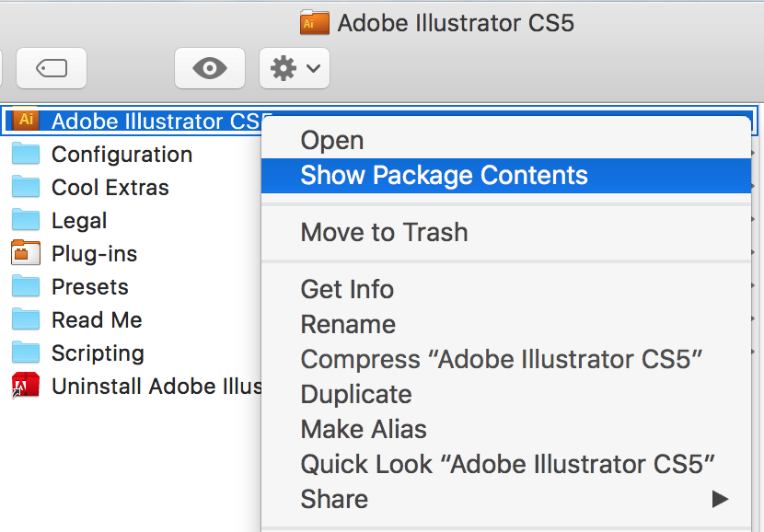Select the Plug-ins row name

pyautogui.click(x=95, y=254)
